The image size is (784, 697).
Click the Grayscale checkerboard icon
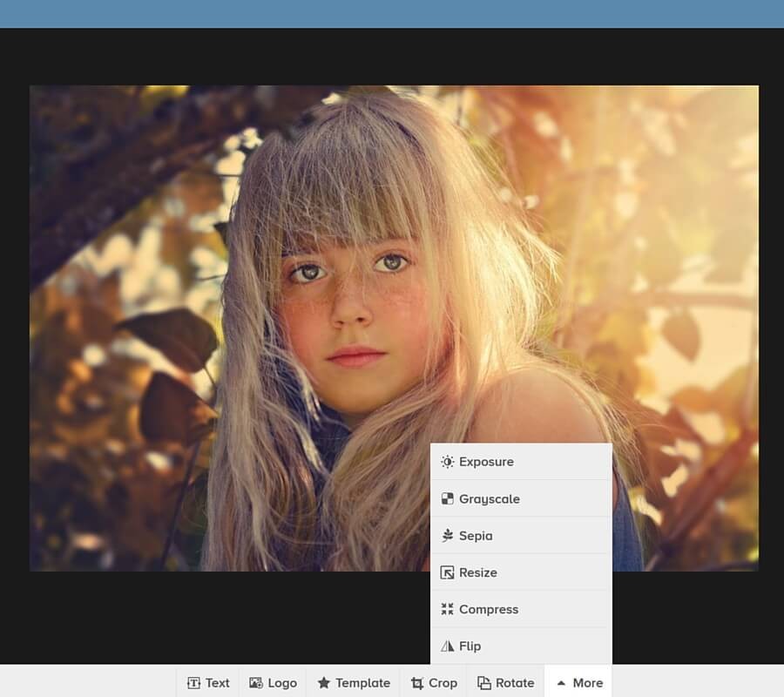coord(447,498)
